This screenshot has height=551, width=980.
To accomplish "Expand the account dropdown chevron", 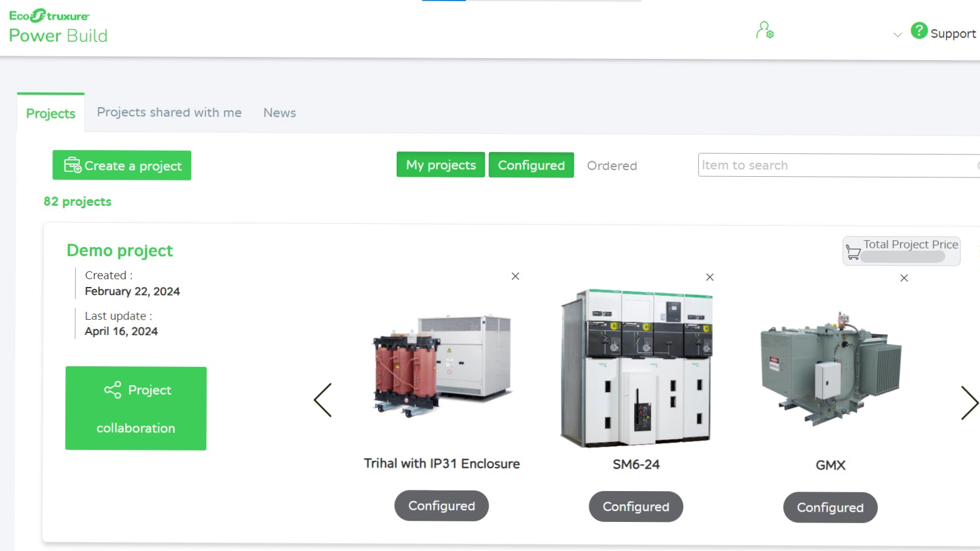I will coord(898,35).
